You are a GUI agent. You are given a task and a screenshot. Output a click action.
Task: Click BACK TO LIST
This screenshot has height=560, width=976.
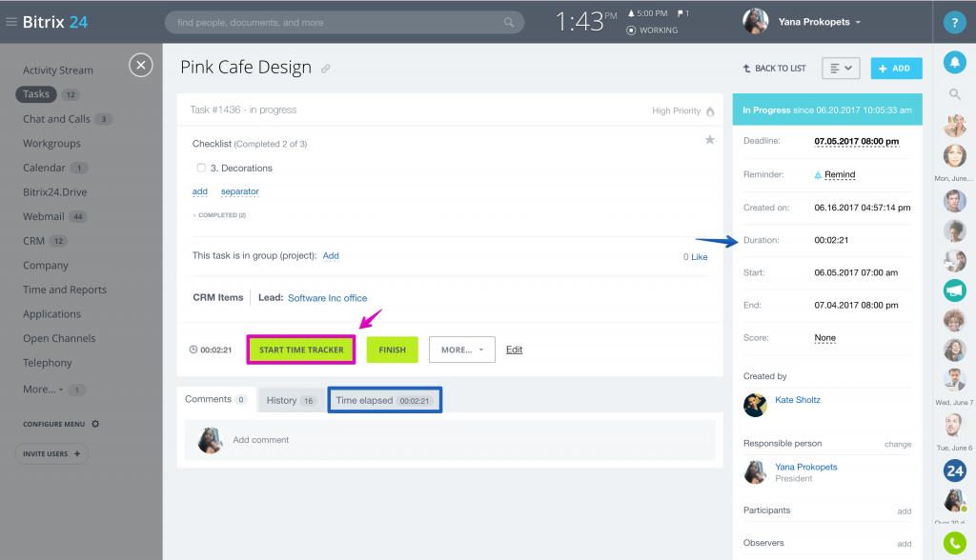tap(774, 69)
